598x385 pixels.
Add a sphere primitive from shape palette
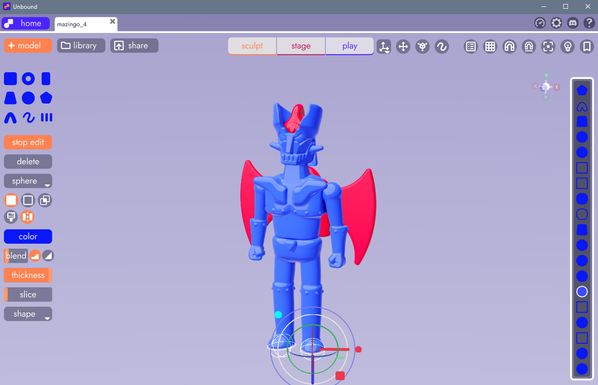pos(28,98)
